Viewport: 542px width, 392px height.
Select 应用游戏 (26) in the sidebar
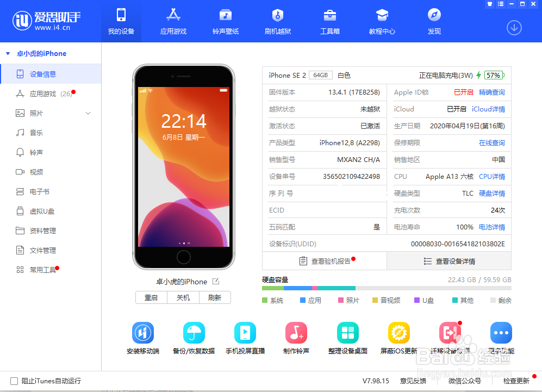51,94
